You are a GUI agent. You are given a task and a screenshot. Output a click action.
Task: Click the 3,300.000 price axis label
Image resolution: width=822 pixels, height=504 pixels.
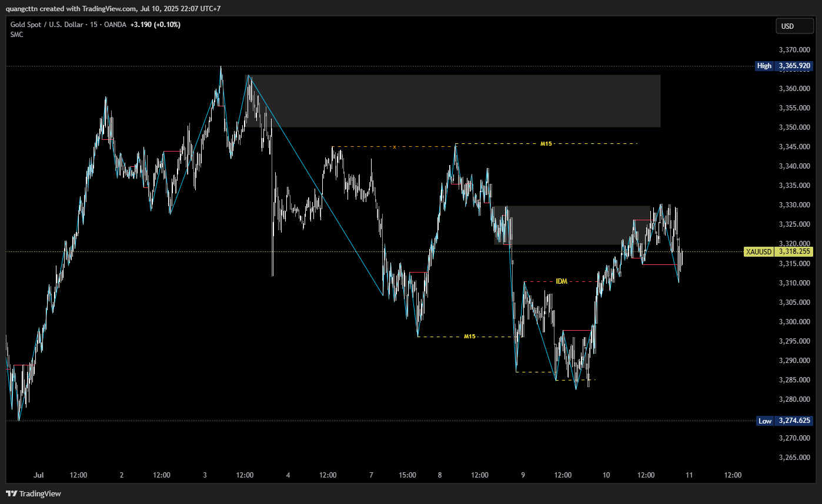pos(795,322)
